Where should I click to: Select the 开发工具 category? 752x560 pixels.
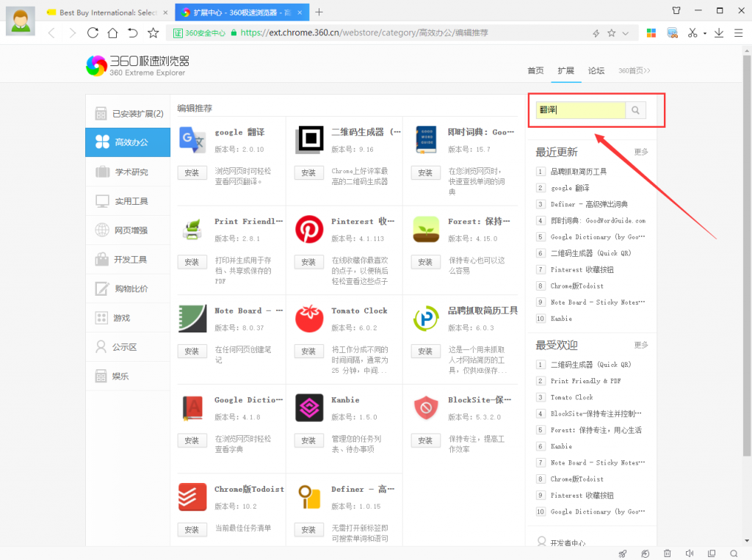128,259
